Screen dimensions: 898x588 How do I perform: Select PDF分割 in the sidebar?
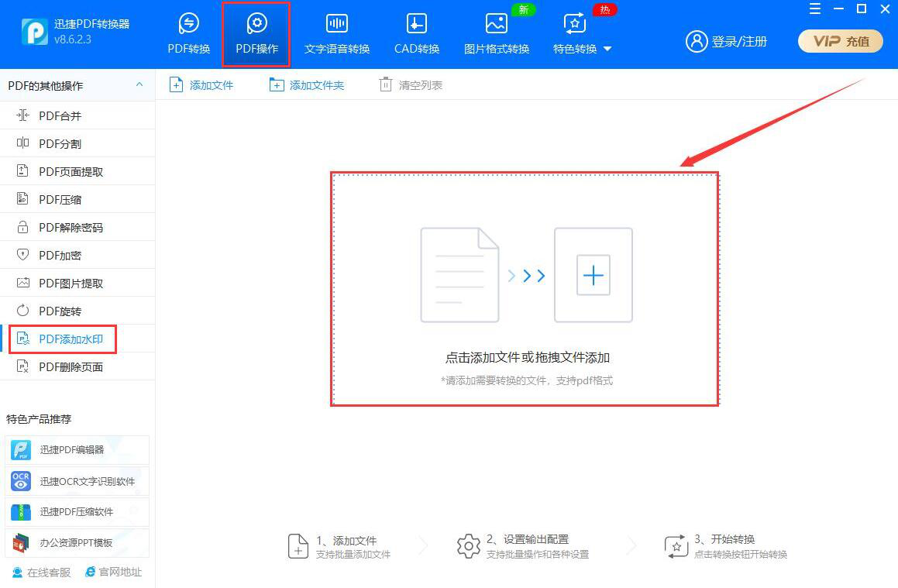tap(77, 144)
